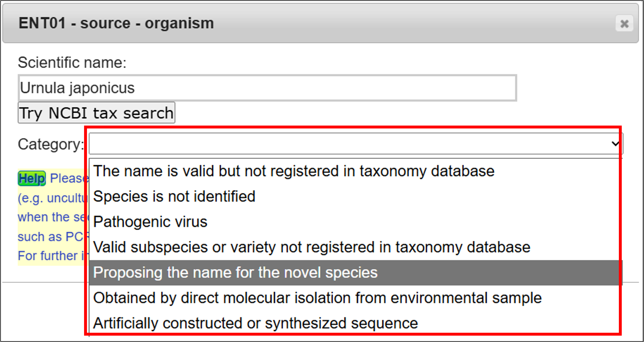Click the "(e.g. uncultu" help text line
Viewport: 644px width, 342px height.
[52, 198]
